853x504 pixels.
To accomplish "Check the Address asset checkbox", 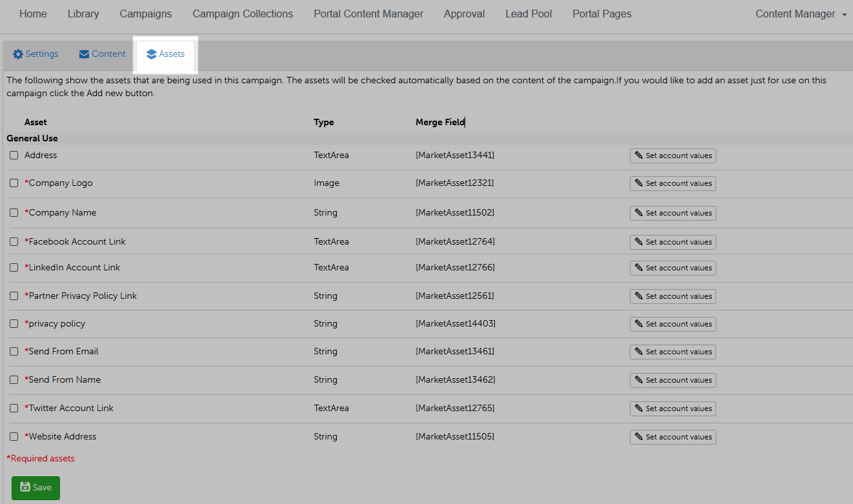I will pos(14,156).
